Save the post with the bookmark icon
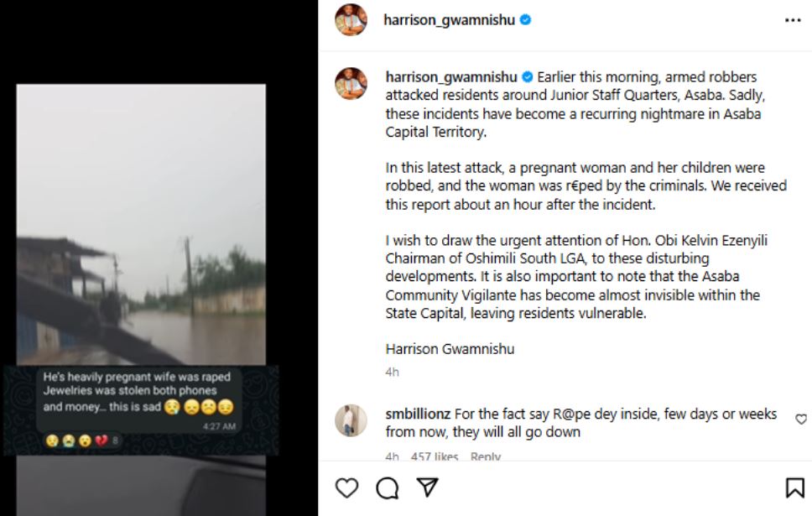 click(x=794, y=487)
